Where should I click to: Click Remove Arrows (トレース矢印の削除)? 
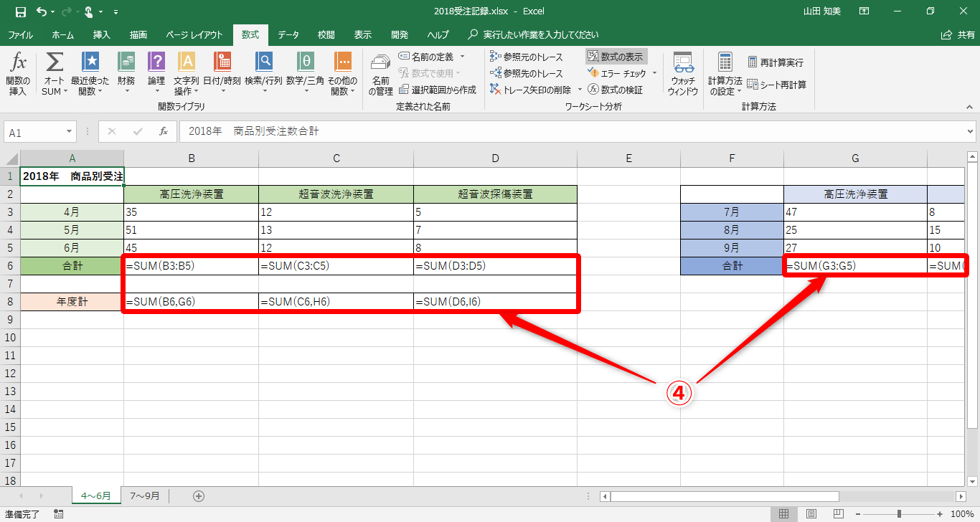click(x=531, y=90)
